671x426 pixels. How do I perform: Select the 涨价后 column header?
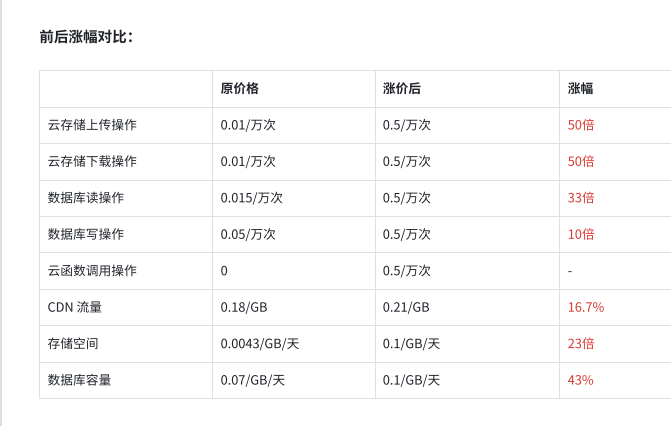(402, 89)
